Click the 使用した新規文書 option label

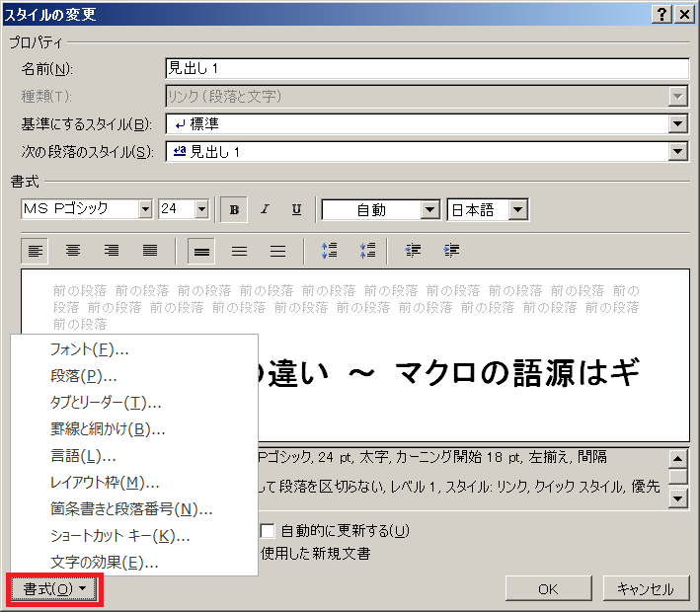click(316, 554)
